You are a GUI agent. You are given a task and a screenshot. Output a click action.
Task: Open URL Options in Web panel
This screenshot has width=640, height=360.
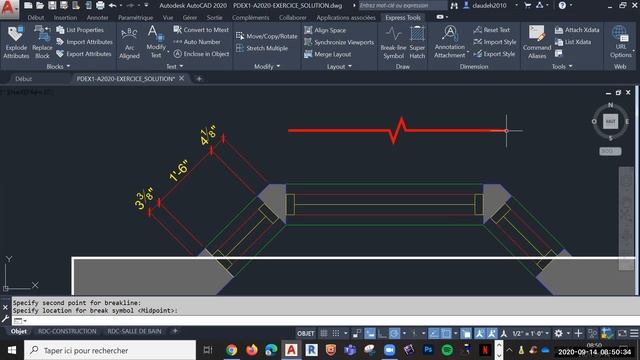pos(621,42)
